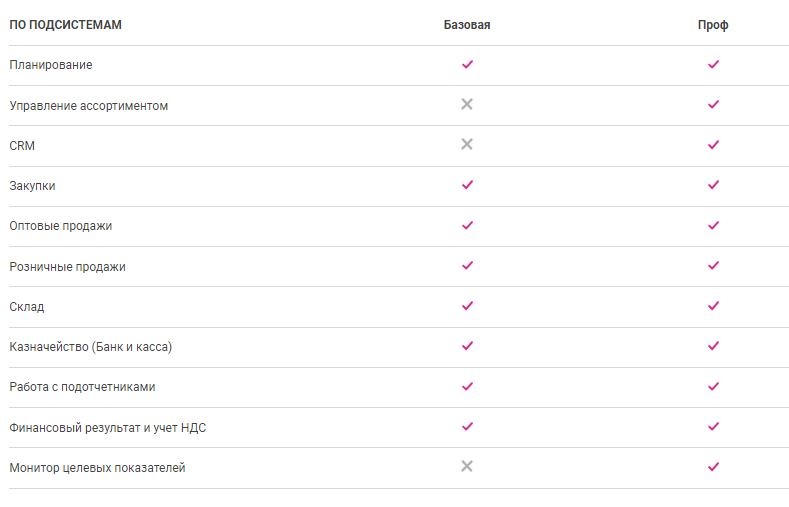This screenshot has width=789, height=507.
Task: Click the Базовая checkmark for Закупки
Action: tap(467, 185)
